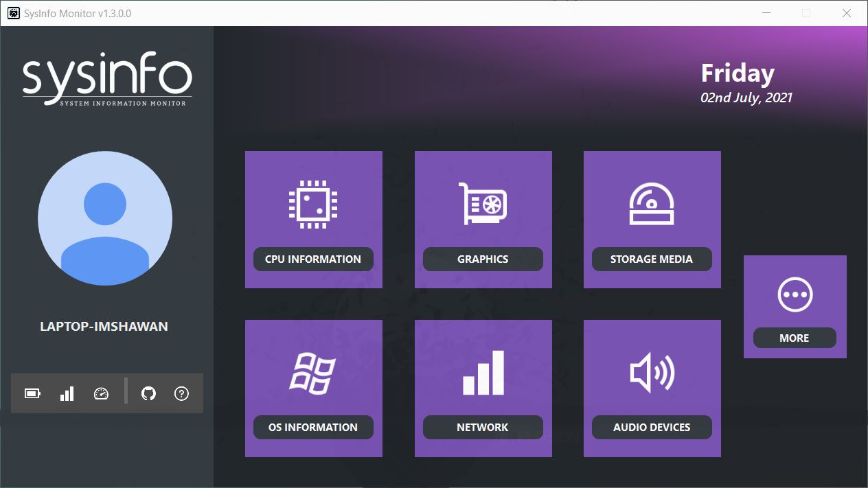Screen dimensions: 868x488
Task: Open the GRAPHICS button
Action: 483,259
